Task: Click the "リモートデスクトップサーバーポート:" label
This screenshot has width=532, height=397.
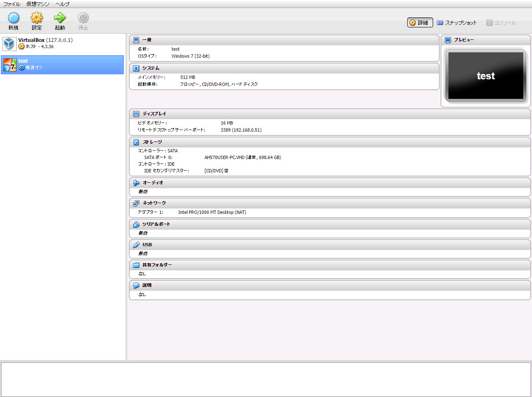Action: click(172, 130)
